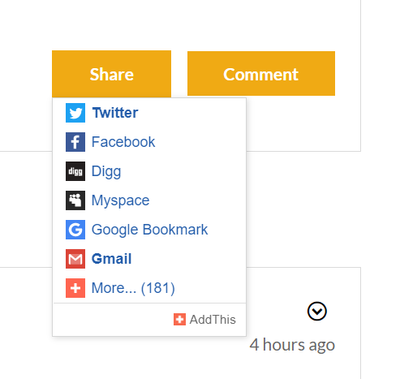
Task: Select the Gmail text entry
Action: point(112,259)
